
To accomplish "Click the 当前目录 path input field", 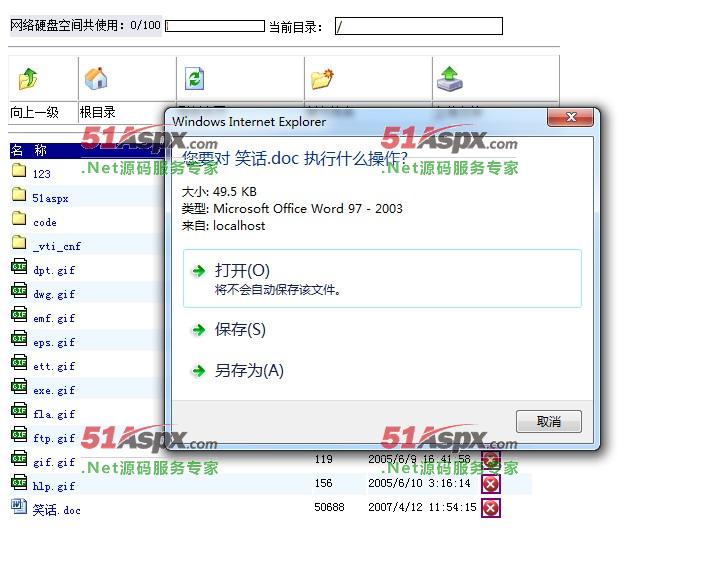I will tap(419, 26).
